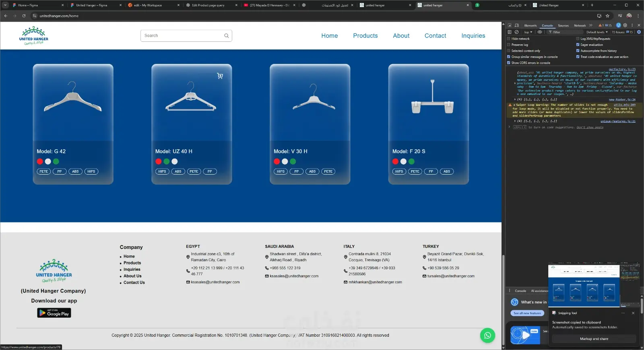Open the drawer three-dot menu beside Console
This screenshot has height=350, width=644.
coord(510,290)
